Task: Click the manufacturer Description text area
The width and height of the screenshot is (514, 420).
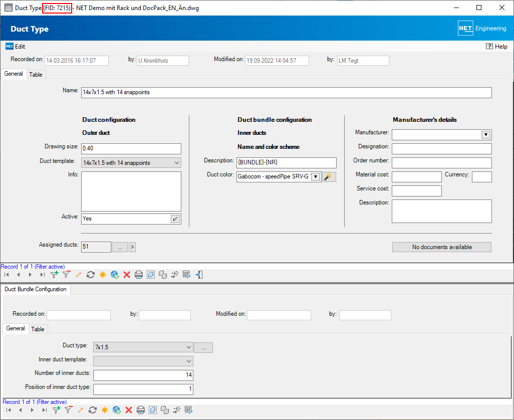Action: [x=442, y=212]
